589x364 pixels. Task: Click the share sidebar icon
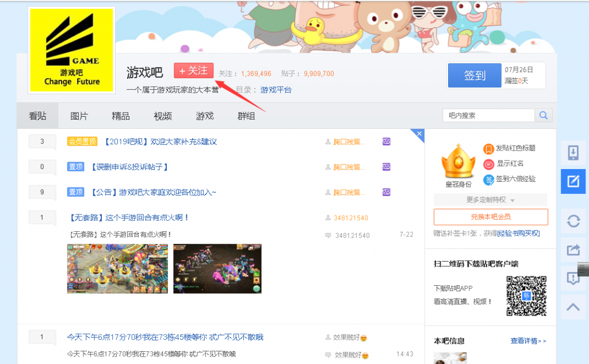tap(573, 250)
